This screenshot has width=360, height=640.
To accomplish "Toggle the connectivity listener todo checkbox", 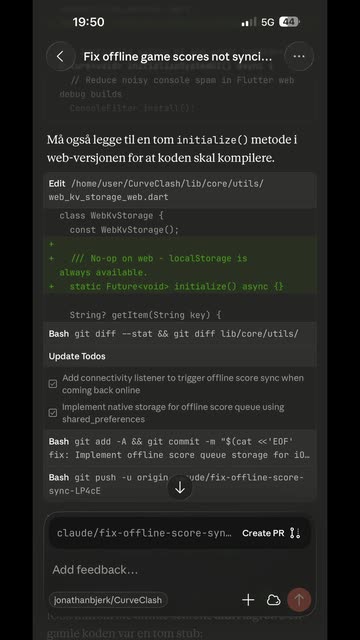I will pyautogui.click(x=53, y=384).
